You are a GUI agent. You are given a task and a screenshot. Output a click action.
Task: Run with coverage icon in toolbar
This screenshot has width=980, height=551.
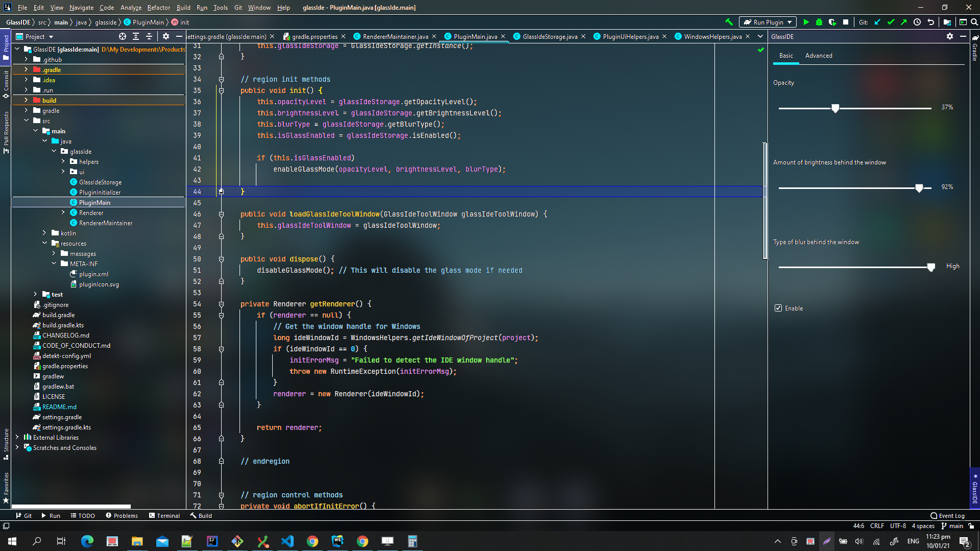(x=832, y=22)
